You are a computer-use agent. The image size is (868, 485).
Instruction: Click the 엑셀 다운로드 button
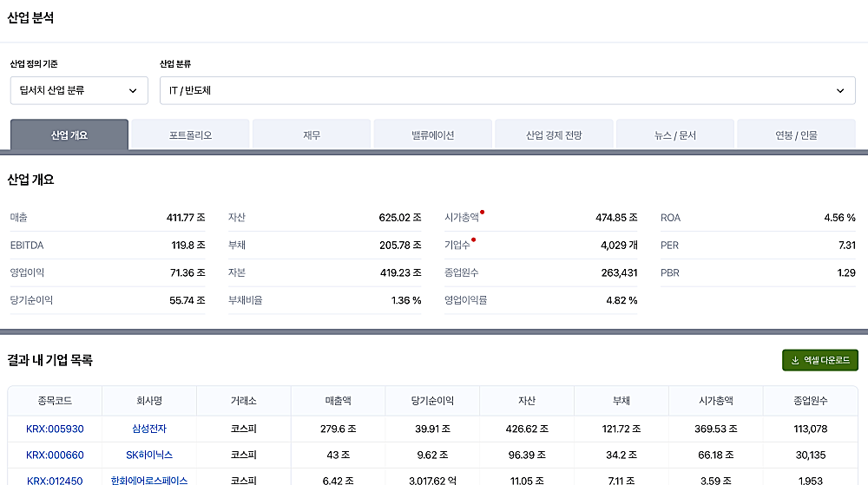820,360
